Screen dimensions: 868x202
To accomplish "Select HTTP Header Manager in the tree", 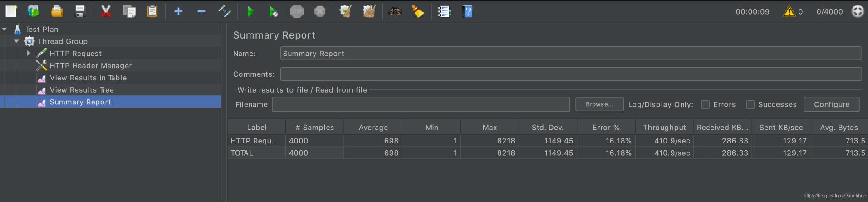I will click(91, 66).
